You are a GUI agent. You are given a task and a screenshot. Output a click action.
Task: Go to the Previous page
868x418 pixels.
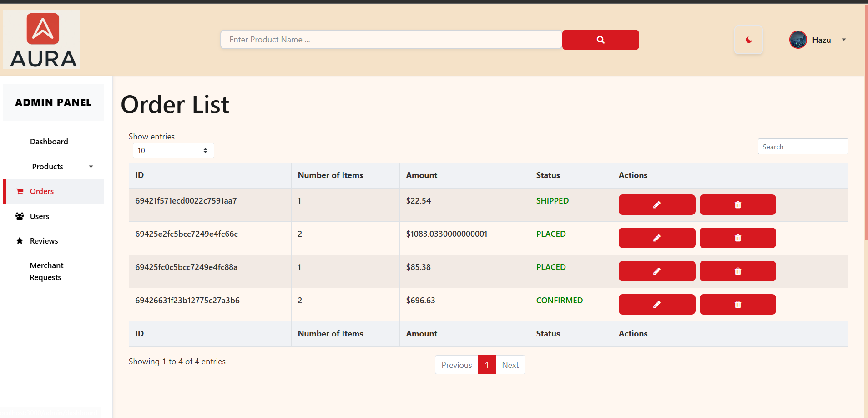[457, 365]
